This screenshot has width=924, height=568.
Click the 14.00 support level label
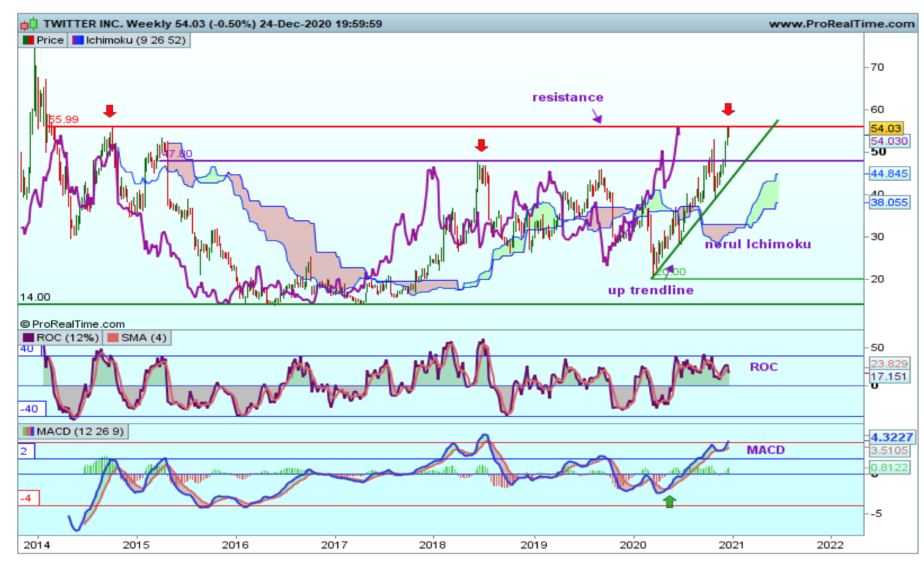35,297
